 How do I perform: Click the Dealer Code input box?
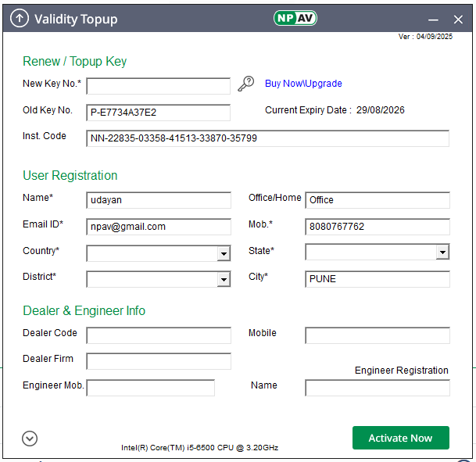click(158, 335)
